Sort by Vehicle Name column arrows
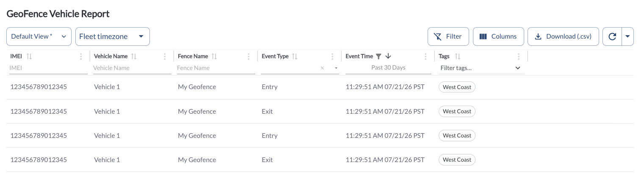The width and height of the screenshot is (644, 182). (134, 56)
